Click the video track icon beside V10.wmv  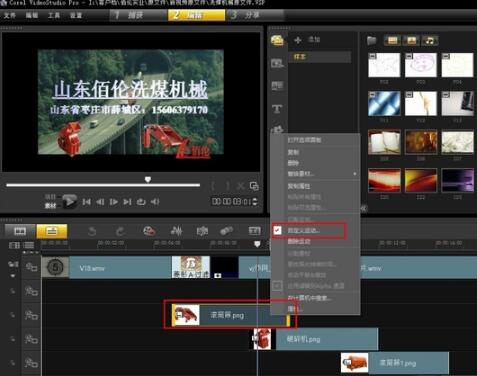(31, 267)
